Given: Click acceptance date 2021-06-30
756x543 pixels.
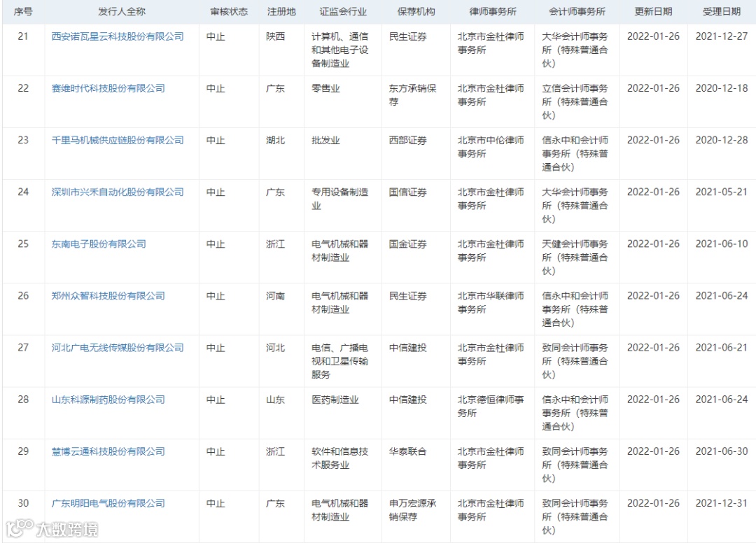Looking at the screenshot, I should coord(722,451).
